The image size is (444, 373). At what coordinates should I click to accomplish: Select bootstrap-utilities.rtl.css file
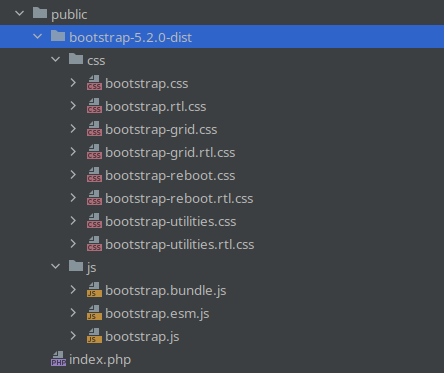tap(222, 244)
